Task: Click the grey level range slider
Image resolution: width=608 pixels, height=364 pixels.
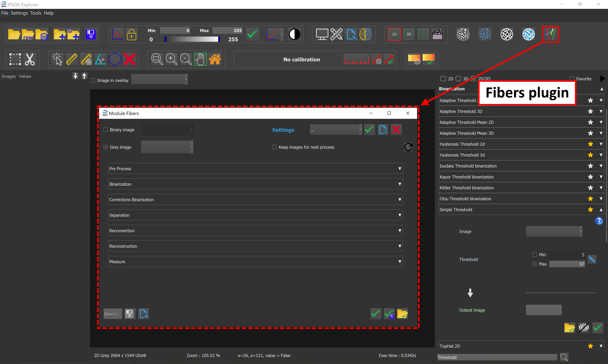Action: pyautogui.click(x=192, y=39)
